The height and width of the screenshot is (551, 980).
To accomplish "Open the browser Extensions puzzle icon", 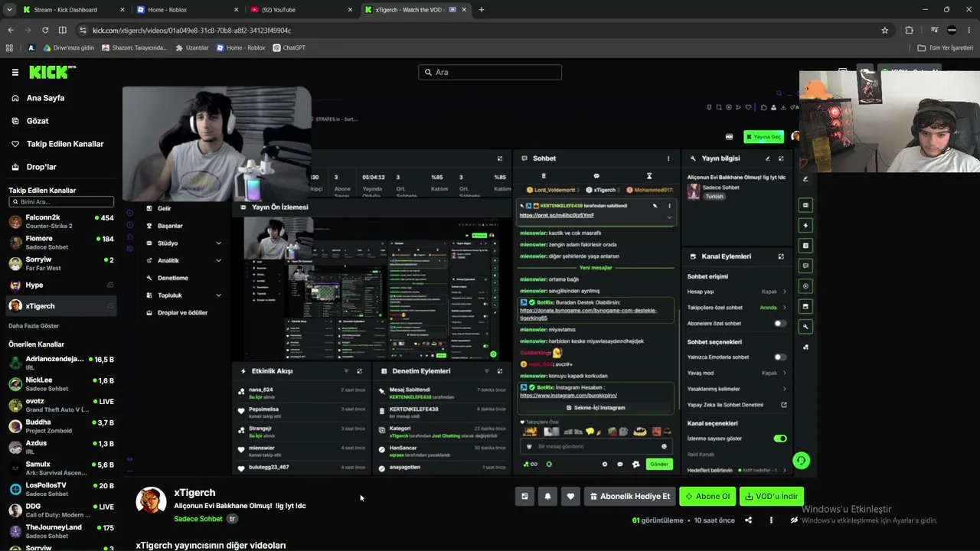I will 910,30.
